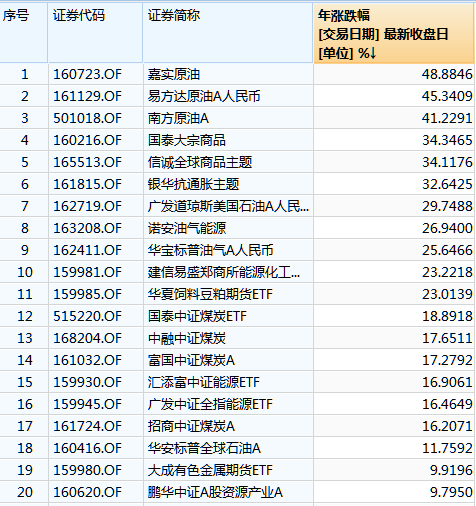Select fund code 168204.OF
The height and width of the screenshot is (506, 476).
point(88,338)
